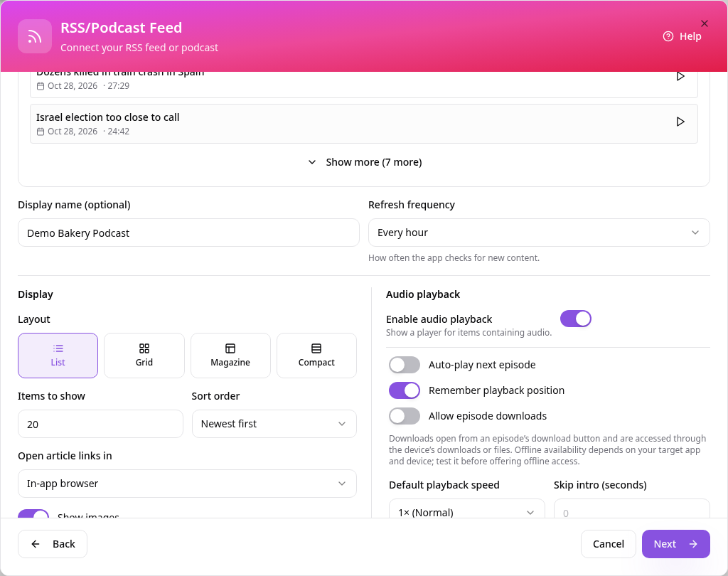Viewport: 728px width, 576px height.
Task: Toggle the Show images switch
Action: coord(33,513)
